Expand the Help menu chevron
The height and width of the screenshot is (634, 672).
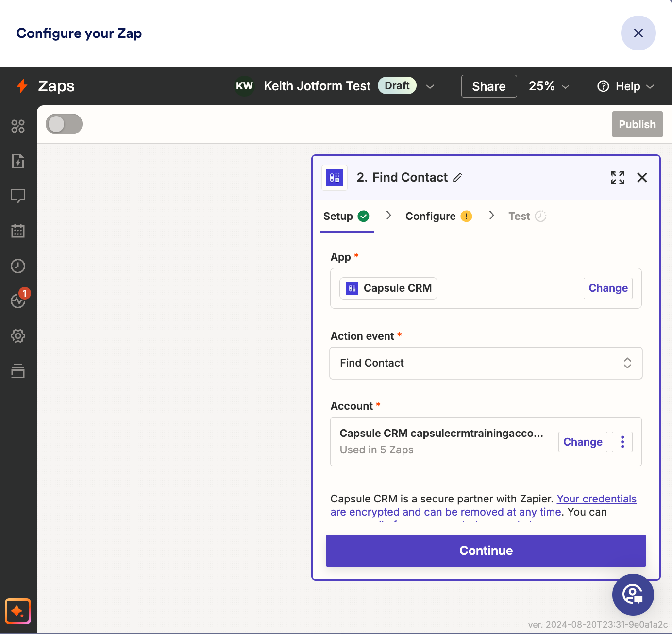click(x=650, y=86)
